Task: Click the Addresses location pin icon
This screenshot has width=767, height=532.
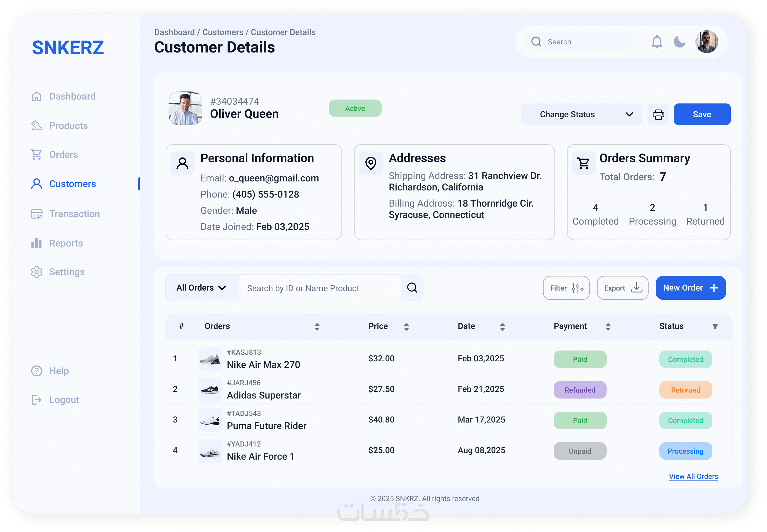Action: point(371,163)
